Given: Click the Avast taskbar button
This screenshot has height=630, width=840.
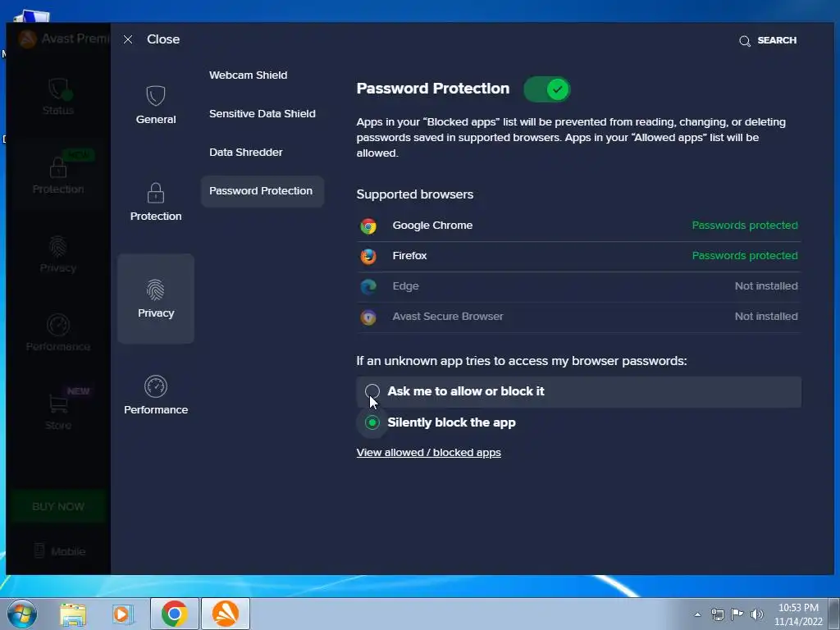Looking at the screenshot, I should [226, 614].
